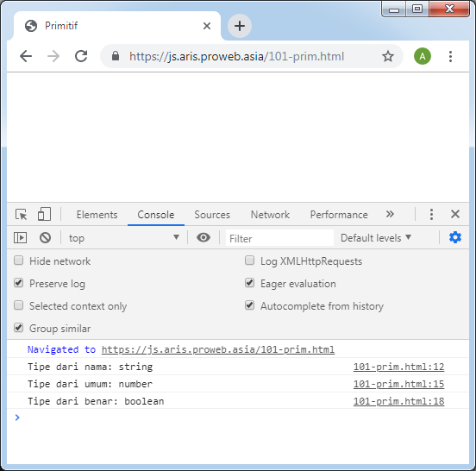Screen dimensions: 476x471
Task: Show more DevTools tabs with chevrons
Action: pyautogui.click(x=390, y=214)
